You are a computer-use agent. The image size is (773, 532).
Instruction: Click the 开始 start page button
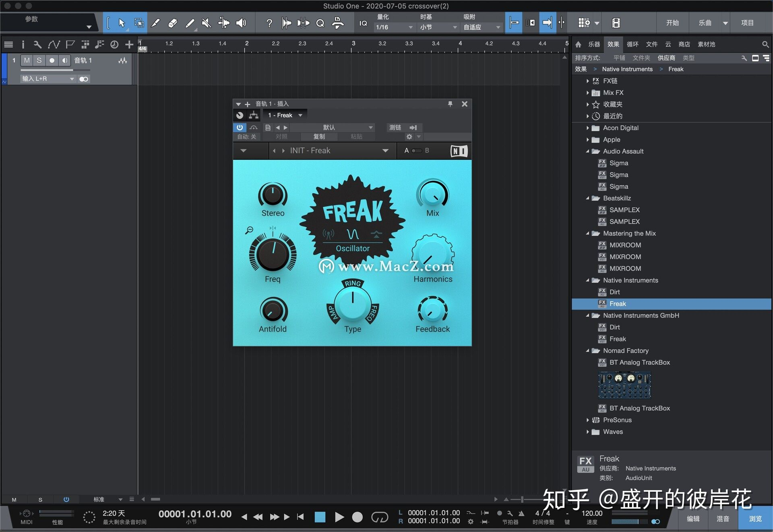(672, 23)
